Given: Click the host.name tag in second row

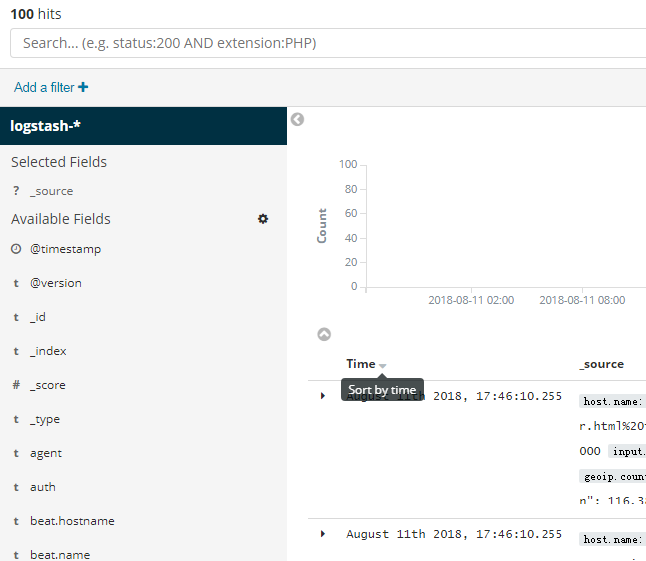Looking at the screenshot, I should pyautogui.click(x=612, y=540).
